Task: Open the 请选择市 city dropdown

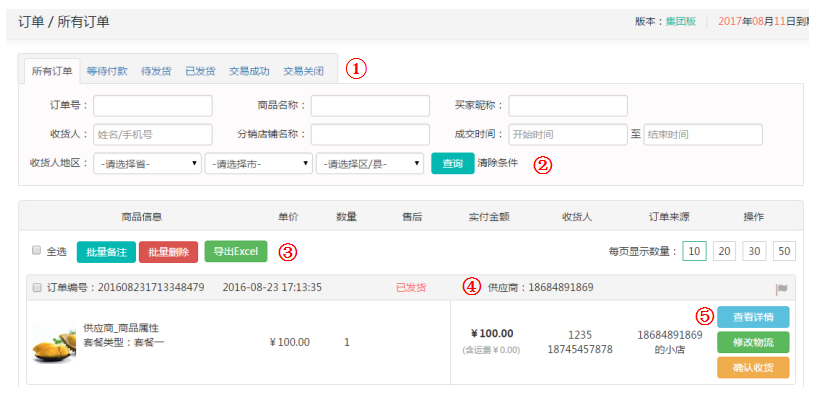Action: (258, 164)
